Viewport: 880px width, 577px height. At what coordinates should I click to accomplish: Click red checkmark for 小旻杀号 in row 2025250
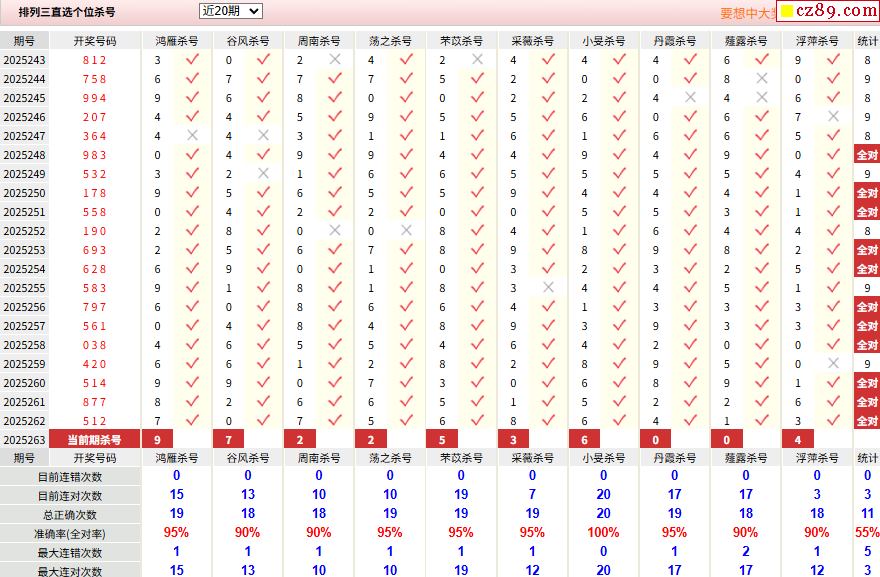620,193
